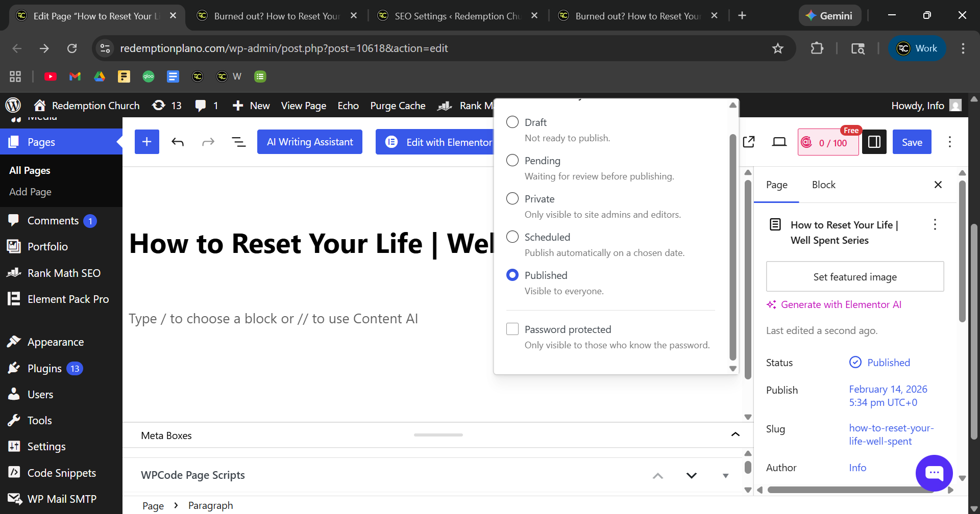Image resolution: width=980 pixels, height=514 pixels.
Task: Choose the Scheduled status option
Action: coord(512,237)
